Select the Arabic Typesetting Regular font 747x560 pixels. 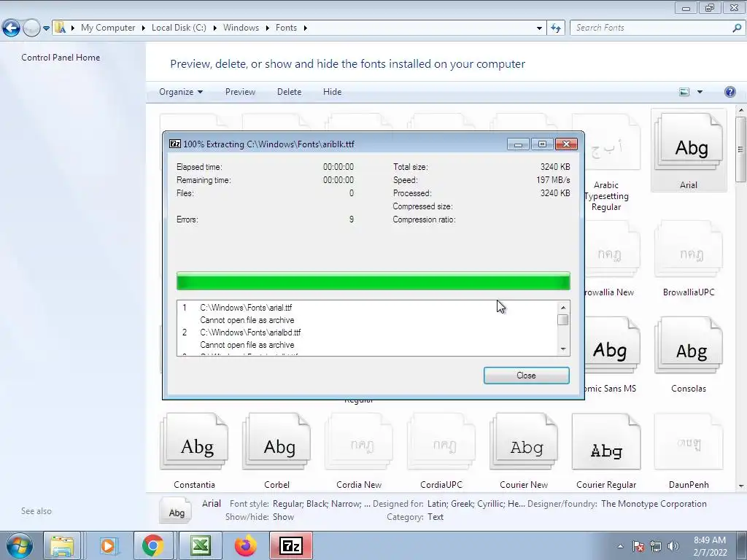coord(606,162)
